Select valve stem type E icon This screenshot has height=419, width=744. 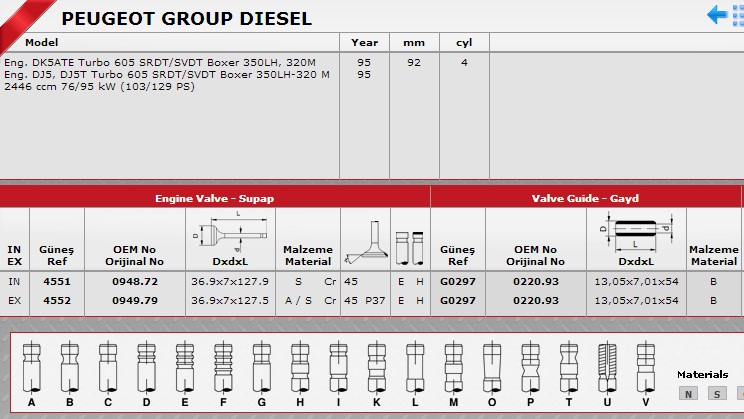coord(183,367)
